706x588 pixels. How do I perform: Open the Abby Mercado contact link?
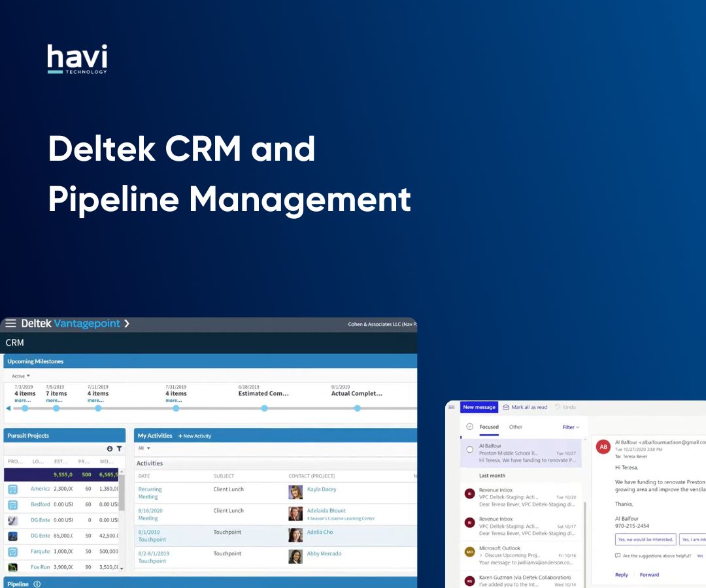point(324,553)
